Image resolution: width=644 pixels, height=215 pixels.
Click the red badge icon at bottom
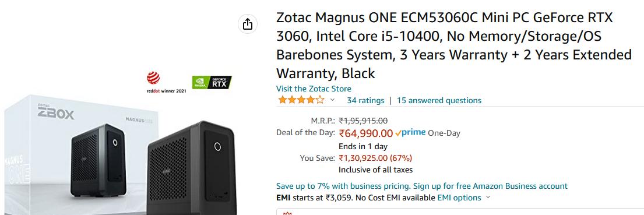[x=287, y=213]
